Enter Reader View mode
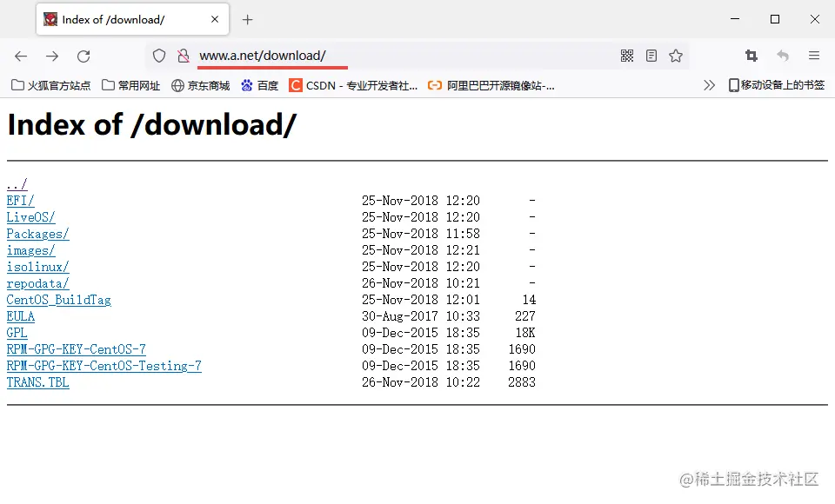 coord(651,55)
